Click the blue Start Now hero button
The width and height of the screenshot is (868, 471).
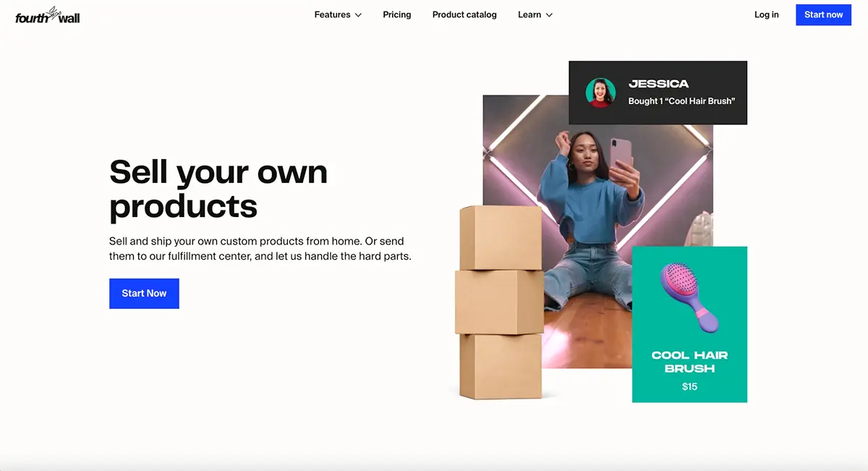[144, 293]
